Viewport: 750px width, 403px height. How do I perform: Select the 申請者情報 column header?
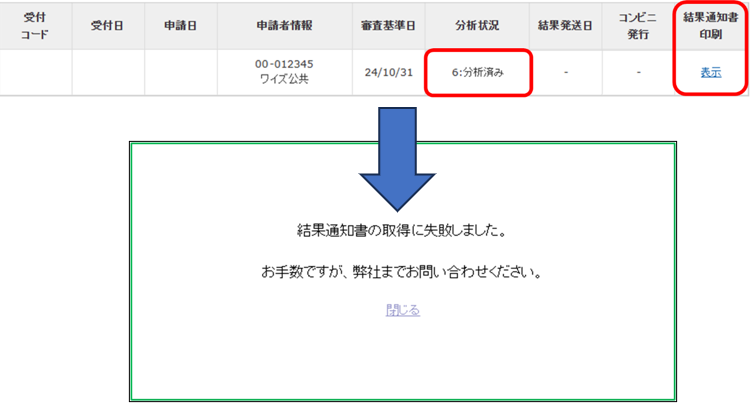285,26
